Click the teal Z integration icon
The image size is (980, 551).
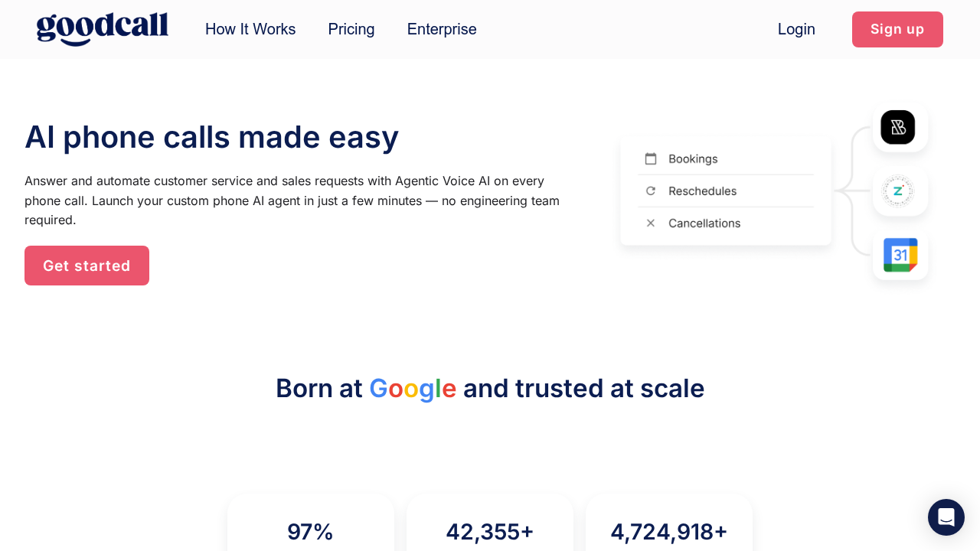coord(898,191)
